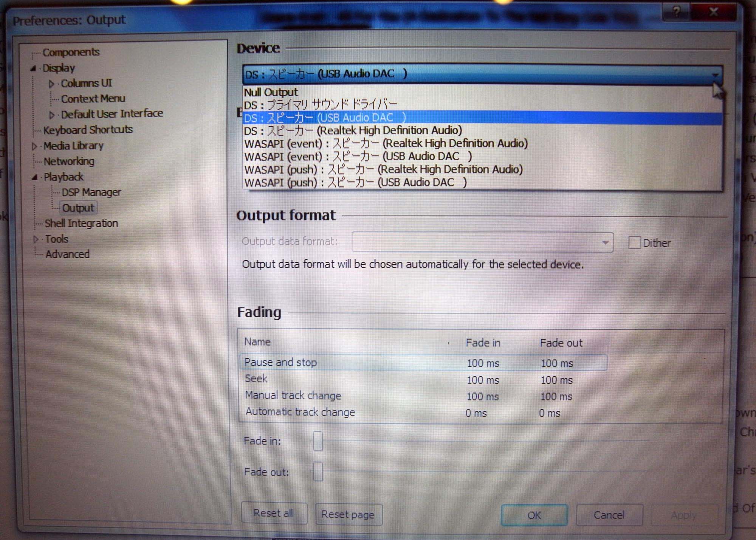The width and height of the screenshot is (756, 540).
Task: Select the Seek fading row
Action: 423,379
